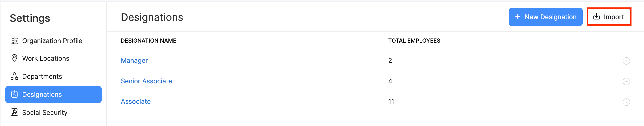Click the Departments hierarchy icon

(x=14, y=76)
